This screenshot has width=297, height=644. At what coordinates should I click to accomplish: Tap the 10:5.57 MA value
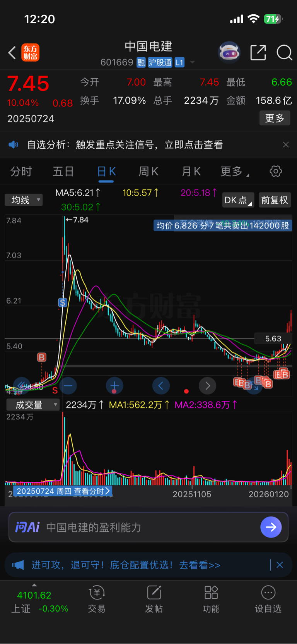tap(140, 193)
